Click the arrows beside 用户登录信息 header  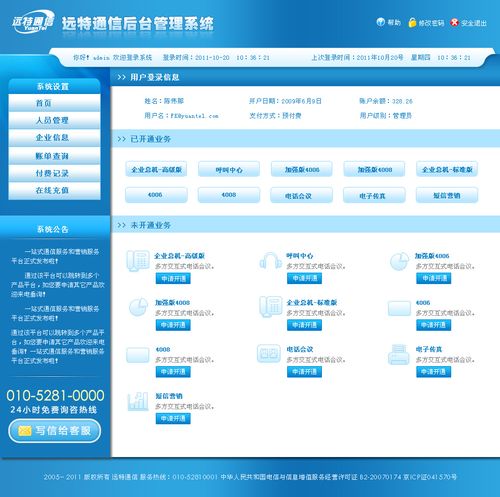(x=121, y=77)
